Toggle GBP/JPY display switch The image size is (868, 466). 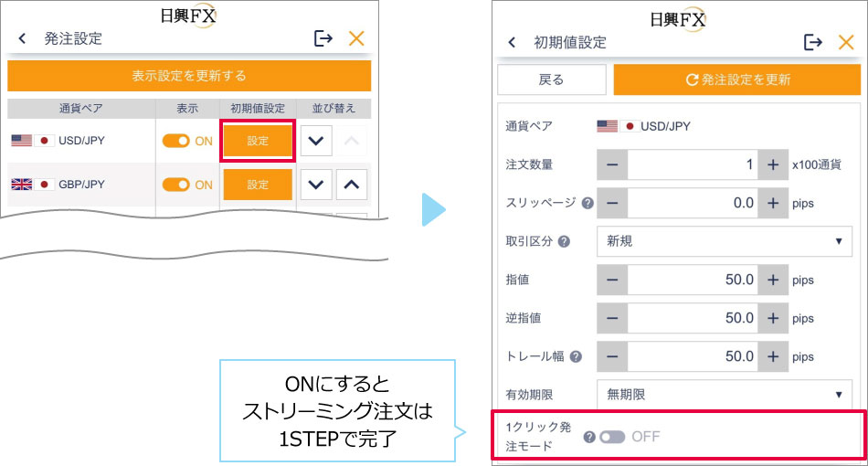click(176, 185)
